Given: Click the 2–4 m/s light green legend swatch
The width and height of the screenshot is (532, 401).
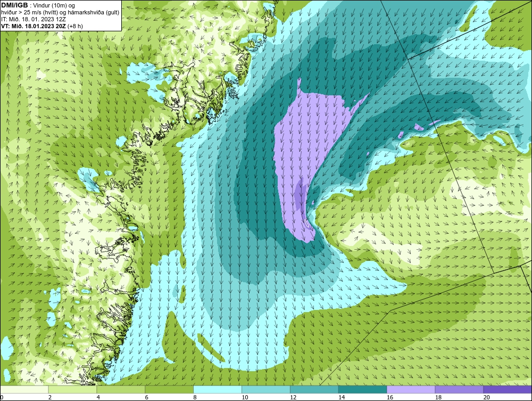Looking at the screenshot, I should point(72,389).
